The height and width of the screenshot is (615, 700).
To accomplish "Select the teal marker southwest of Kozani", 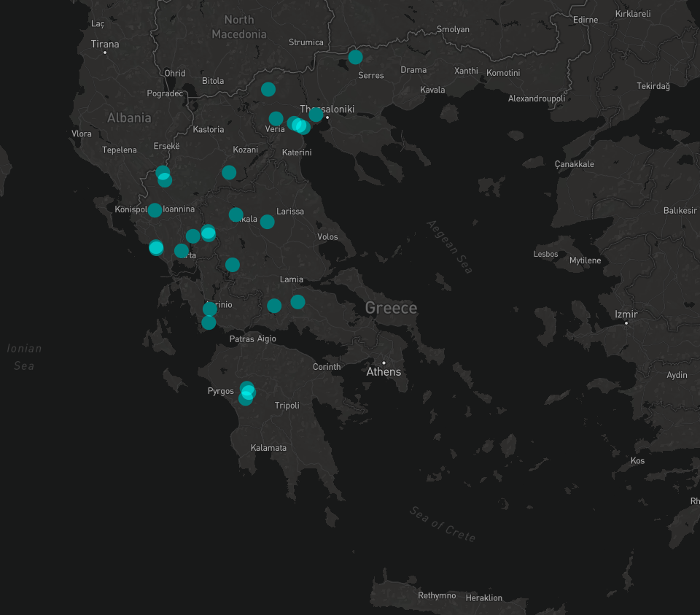I will (x=229, y=172).
